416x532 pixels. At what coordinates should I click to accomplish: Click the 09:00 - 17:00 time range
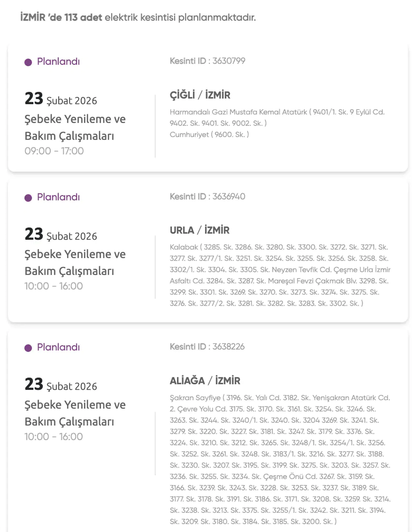(x=54, y=151)
